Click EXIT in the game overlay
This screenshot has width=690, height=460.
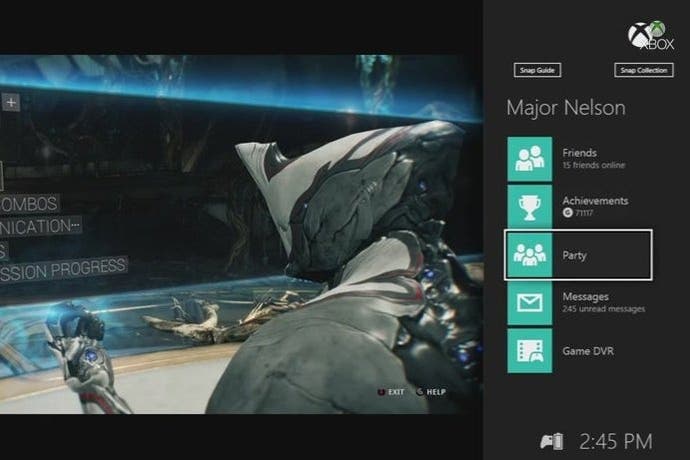tap(391, 392)
